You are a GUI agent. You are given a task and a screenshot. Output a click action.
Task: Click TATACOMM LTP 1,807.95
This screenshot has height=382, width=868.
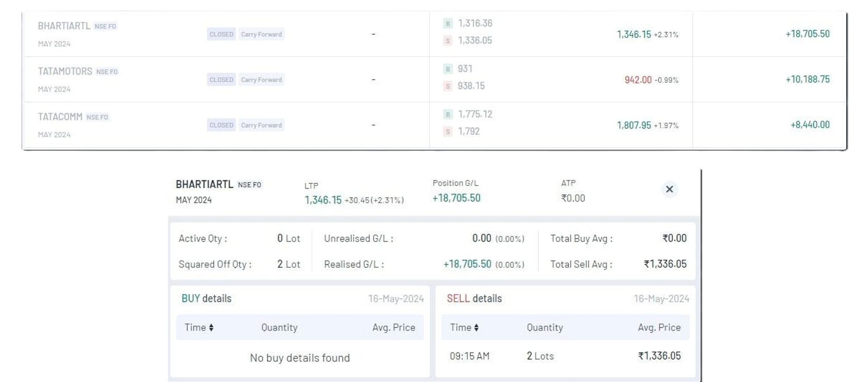click(634, 125)
